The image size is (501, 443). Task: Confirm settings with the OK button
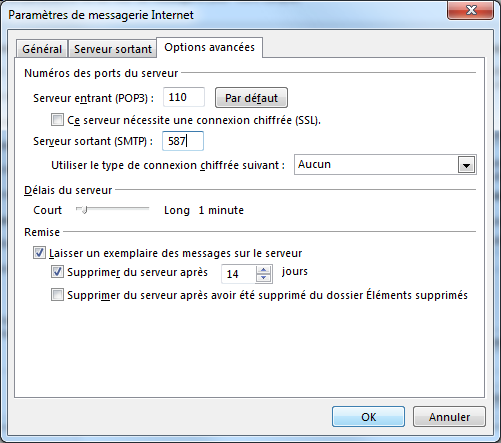[368, 417]
